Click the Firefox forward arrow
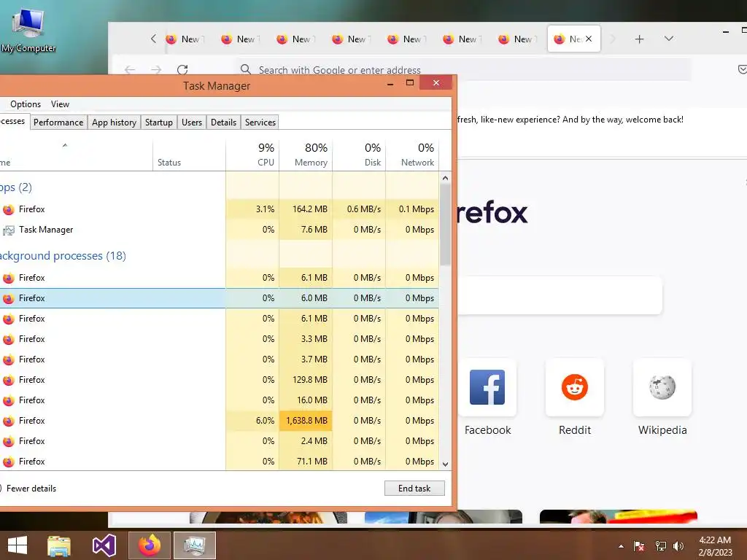The image size is (747, 560). click(156, 69)
